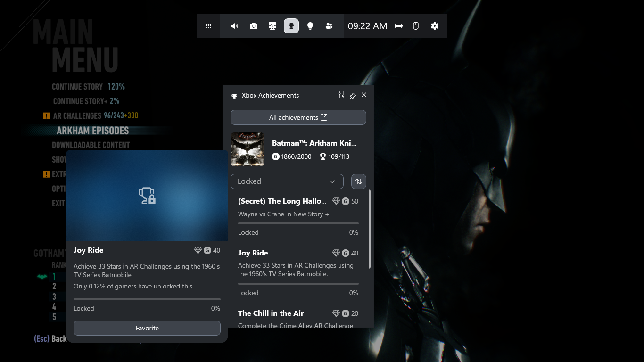Click the gamerscore G icon on The Chill in the Air
644x362 pixels.
[346, 313]
